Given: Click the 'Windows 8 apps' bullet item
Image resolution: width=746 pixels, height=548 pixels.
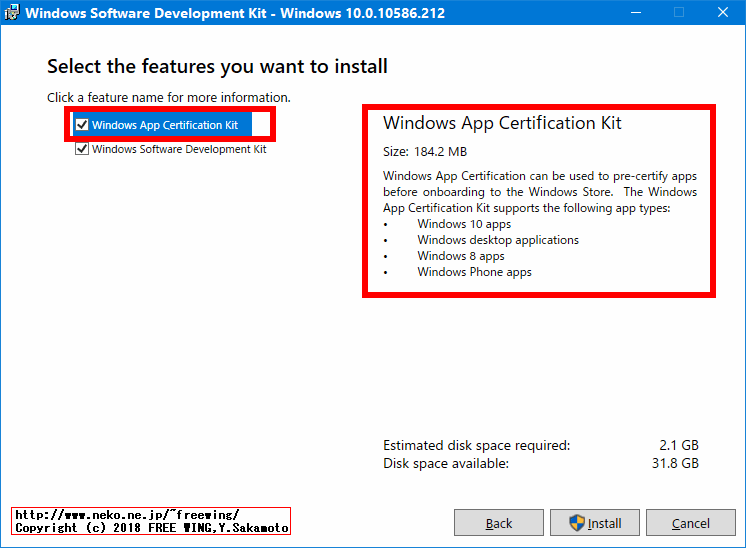Looking at the screenshot, I should [x=461, y=256].
